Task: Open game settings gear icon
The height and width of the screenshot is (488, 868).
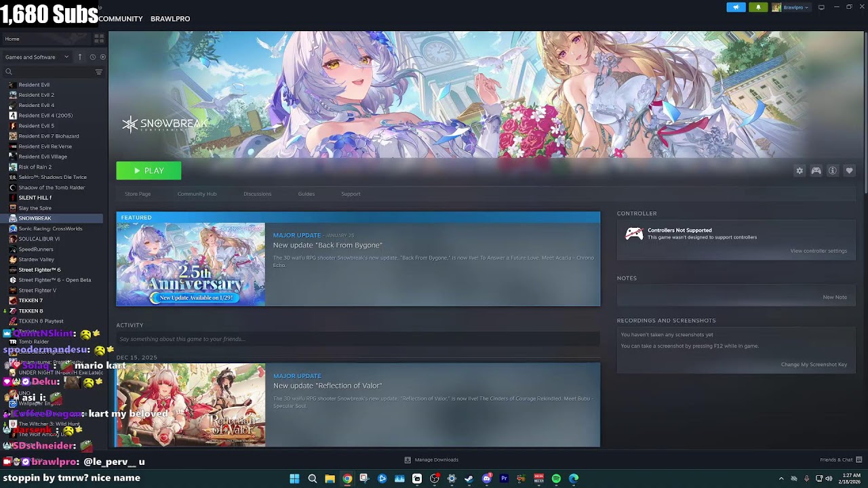Action: coord(800,171)
